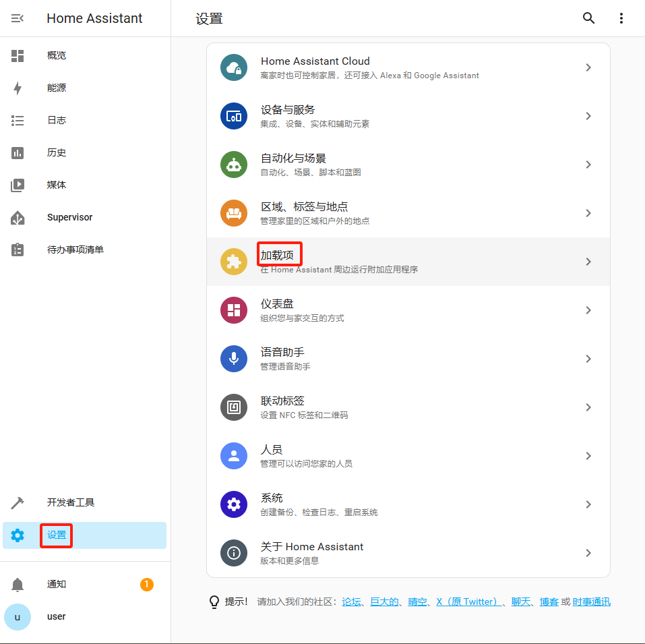Viewport: 645px width, 644px height.
Task: Expand Home Assistant Cloud chevron
Action: (588, 67)
